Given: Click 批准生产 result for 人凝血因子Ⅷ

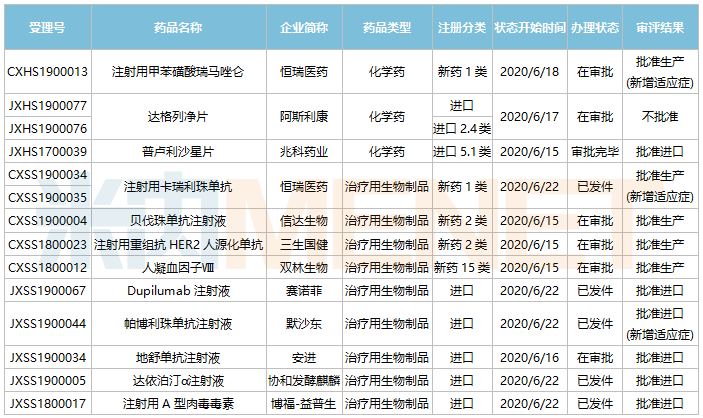Looking at the screenshot, I should (x=660, y=268).
